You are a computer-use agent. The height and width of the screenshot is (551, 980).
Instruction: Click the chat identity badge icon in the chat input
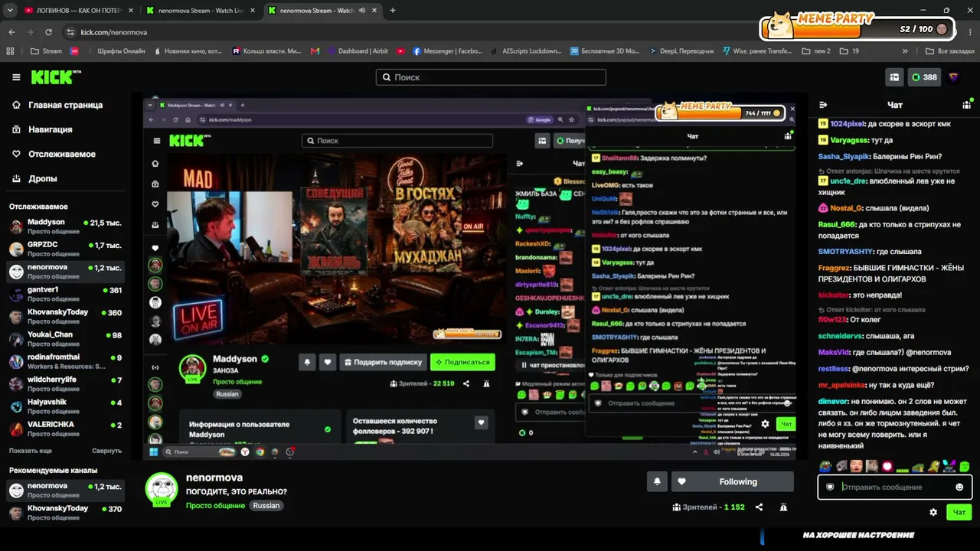(x=830, y=487)
